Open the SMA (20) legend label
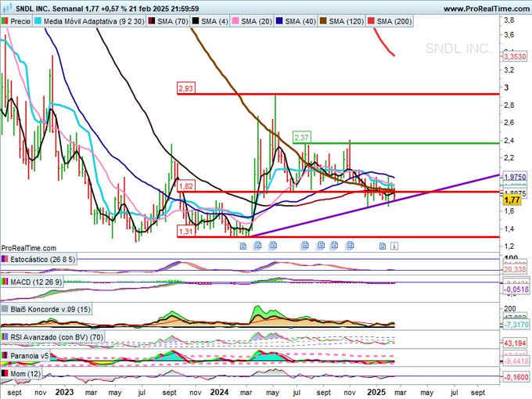The image size is (532, 399). click(x=257, y=21)
